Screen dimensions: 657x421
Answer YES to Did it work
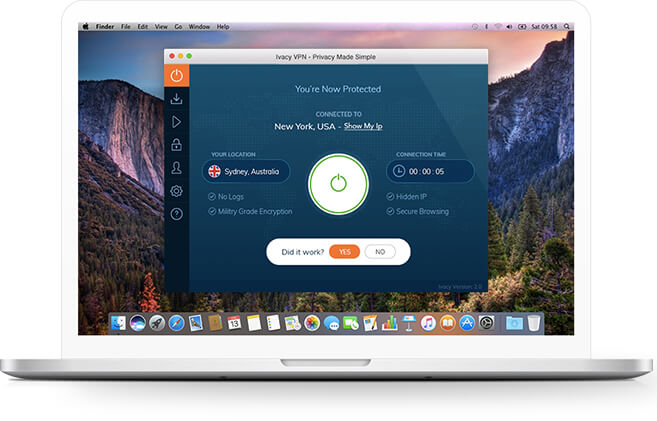pyautogui.click(x=344, y=252)
